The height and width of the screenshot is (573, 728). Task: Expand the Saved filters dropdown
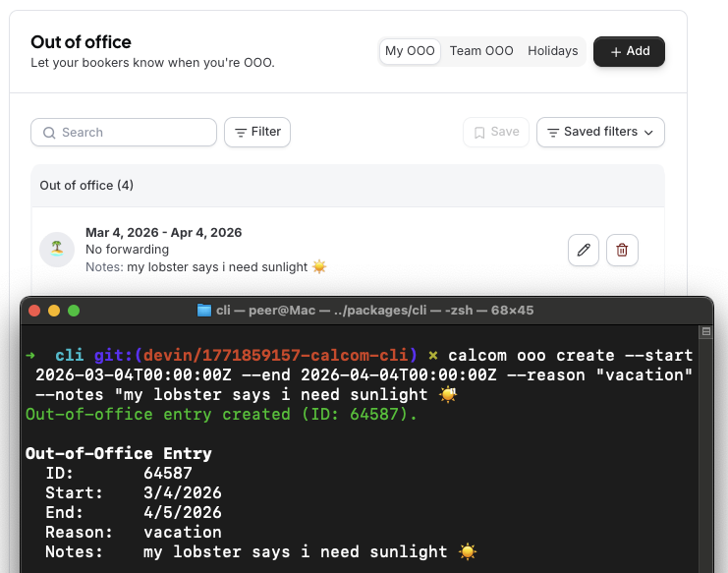[600, 132]
